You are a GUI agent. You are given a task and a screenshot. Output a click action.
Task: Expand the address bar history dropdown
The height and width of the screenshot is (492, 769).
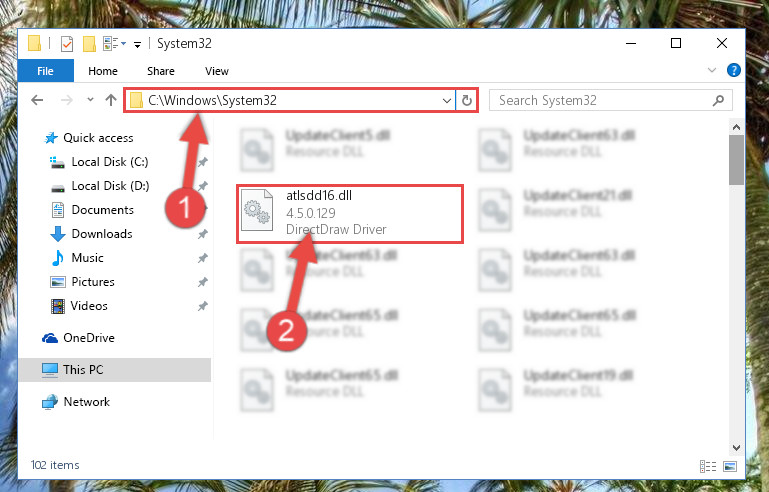coord(446,101)
